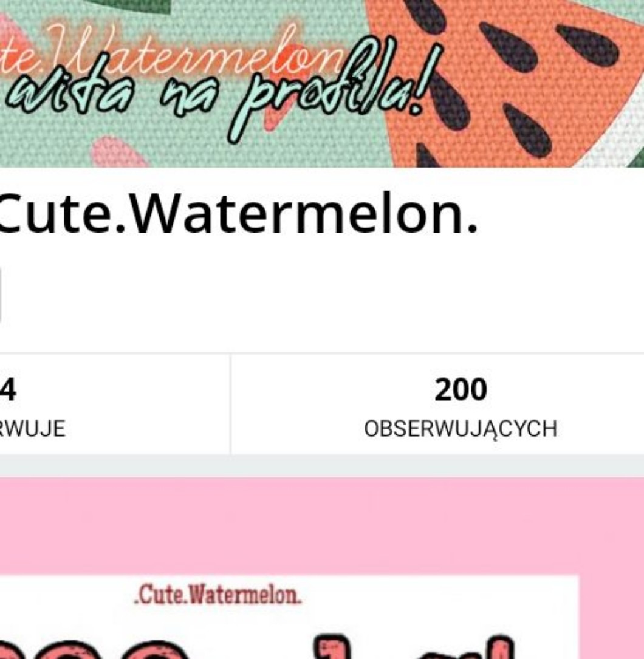Open the OBSERWUJE following stat
This screenshot has width=644, height=659.
click(x=114, y=405)
